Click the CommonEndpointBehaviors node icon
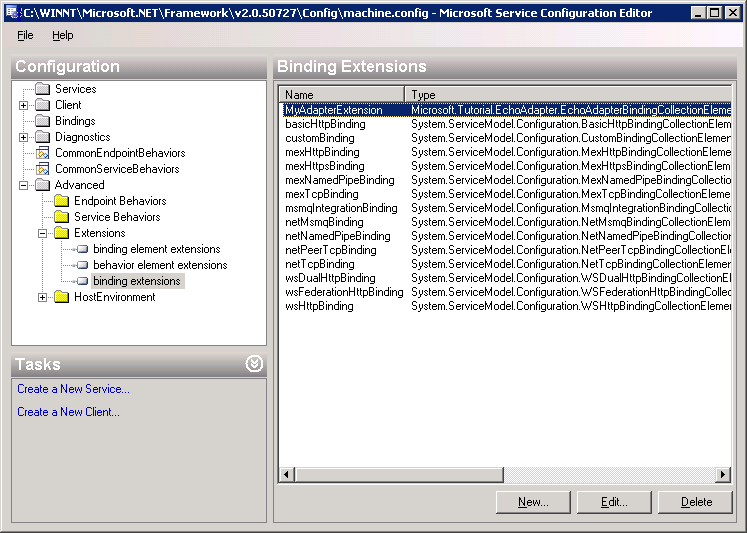 43,153
